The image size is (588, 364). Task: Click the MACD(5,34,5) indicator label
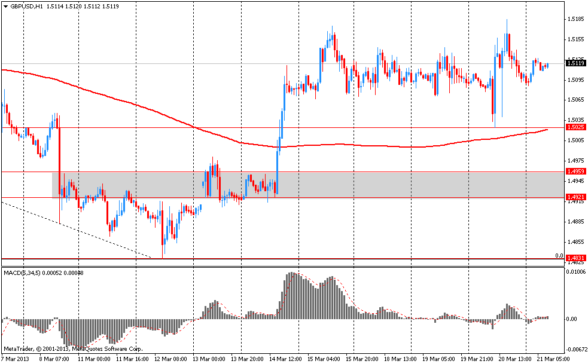point(22,273)
